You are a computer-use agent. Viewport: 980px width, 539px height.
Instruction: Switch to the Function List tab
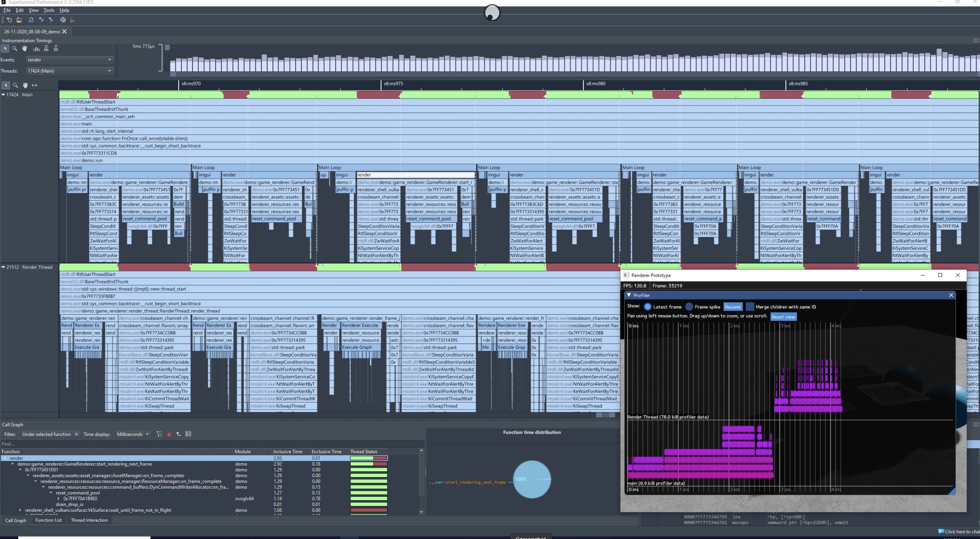(48, 520)
